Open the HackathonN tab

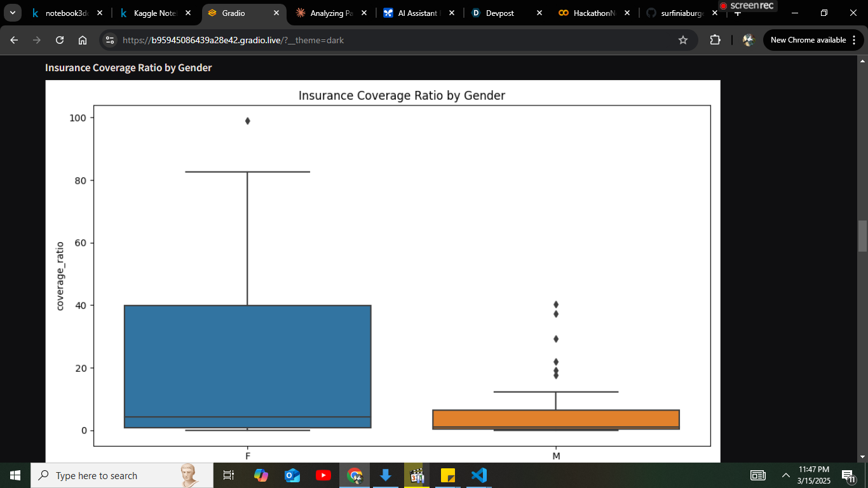pyautogui.click(x=594, y=13)
